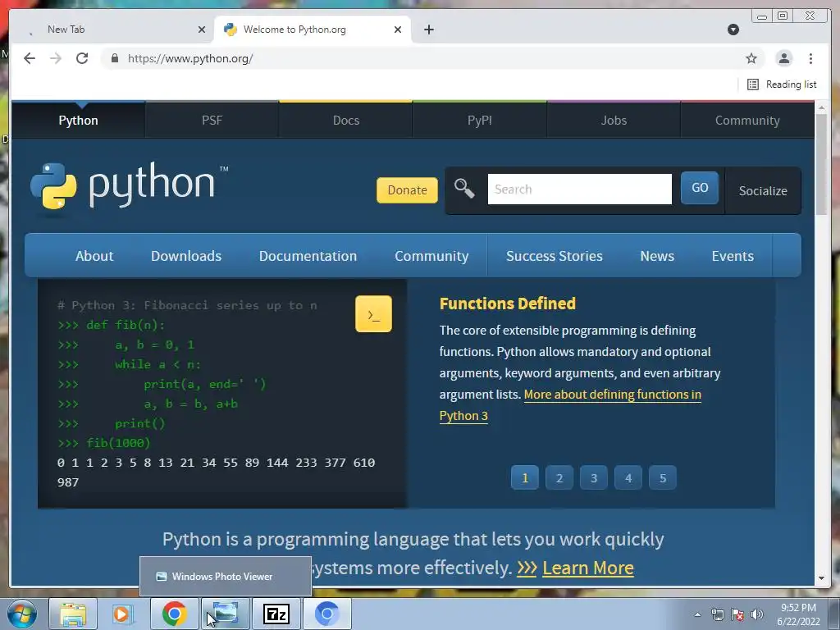
Task: Open the Action Center flag icon
Action: coord(737,614)
